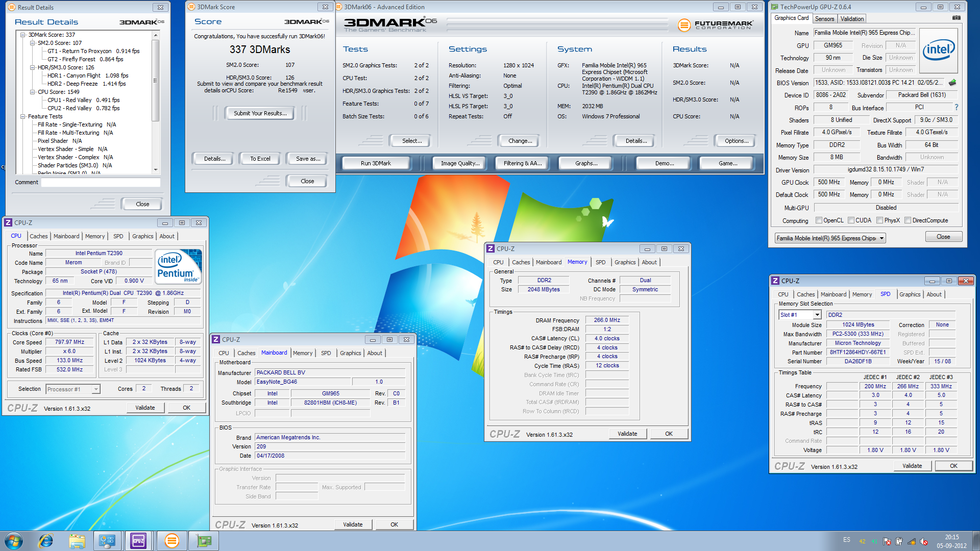Click the Options button under Results
The height and width of the screenshot is (551, 980).
737,141
